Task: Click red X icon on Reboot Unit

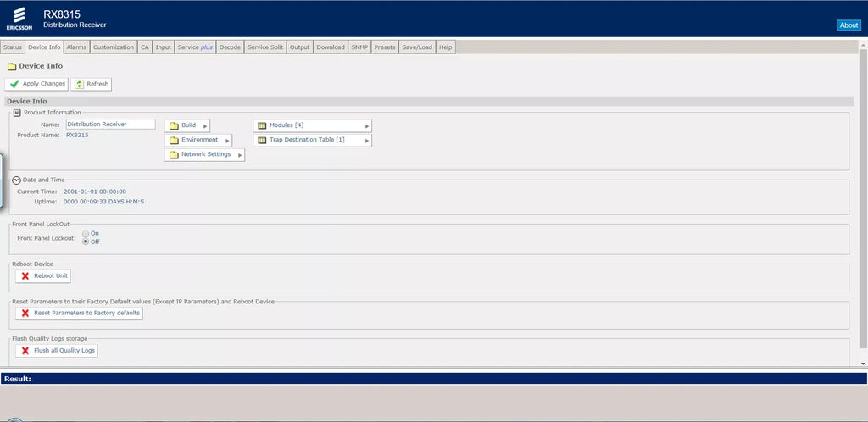Action: click(x=25, y=276)
